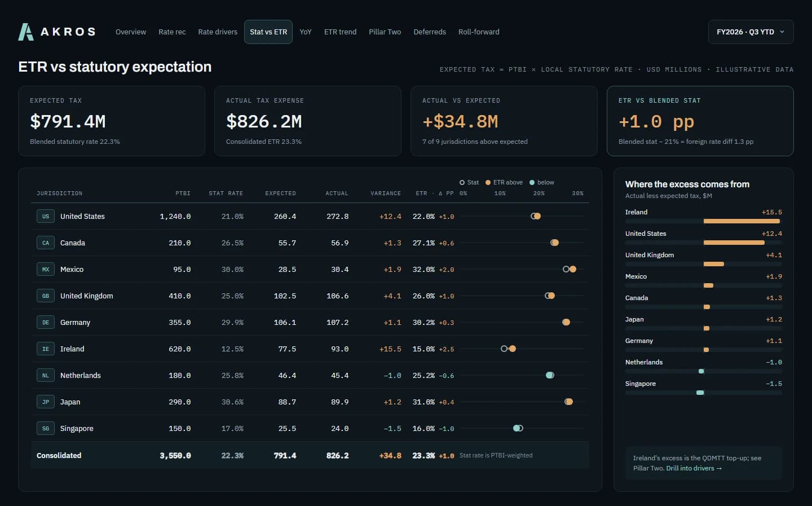Screen dimensions: 812x506
Task: Click the STAT RATE column header
Action: (226, 193)
